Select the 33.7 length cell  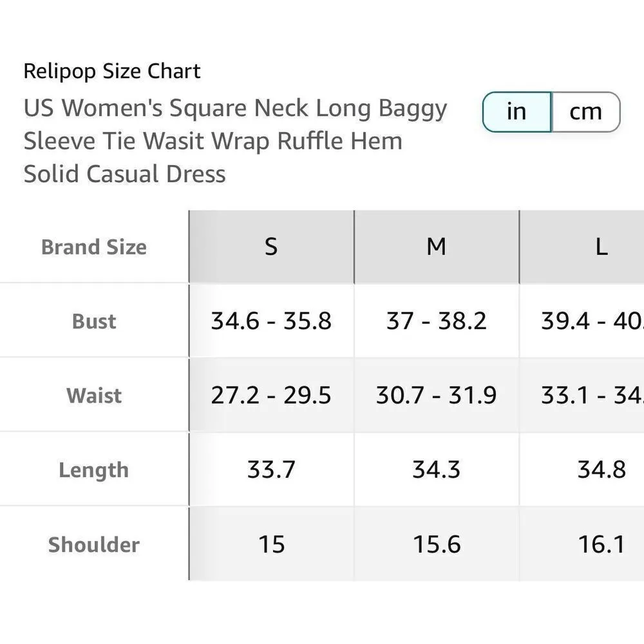tap(271, 469)
